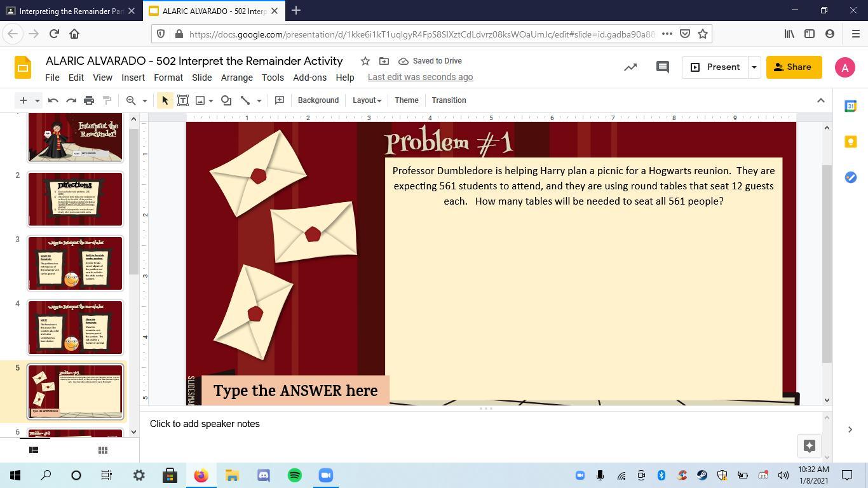
Task: Select the shape tool
Action: coord(226,100)
